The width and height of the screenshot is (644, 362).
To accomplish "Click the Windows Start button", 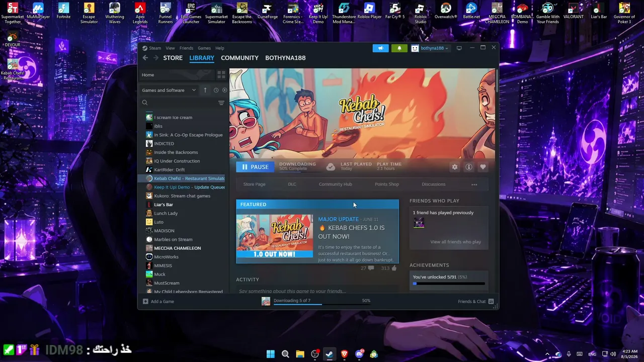I will [x=271, y=354].
